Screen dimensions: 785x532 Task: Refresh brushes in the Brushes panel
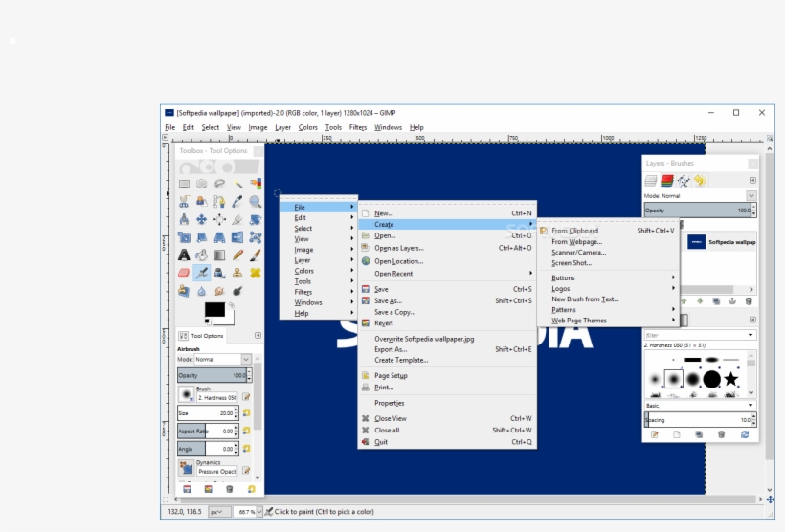click(745, 434)
